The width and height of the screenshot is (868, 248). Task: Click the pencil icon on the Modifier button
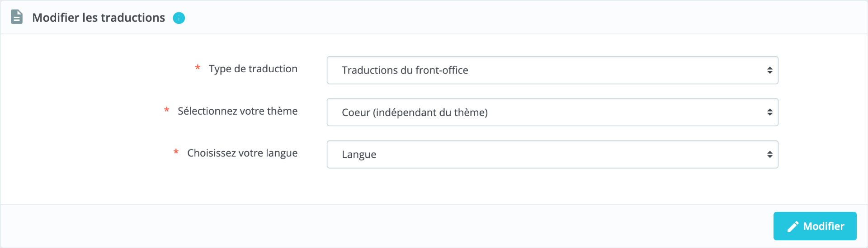(793, 227)
